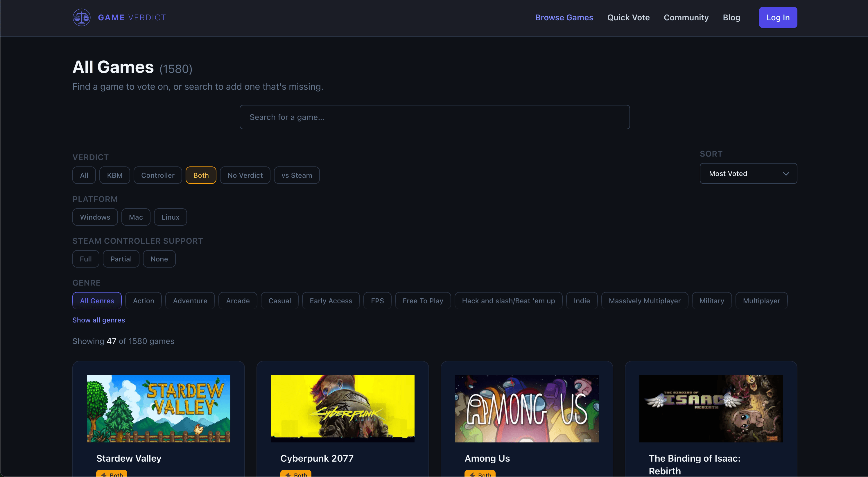Click the Log In button
868x477 pixels.
click(x=778, y=17)
